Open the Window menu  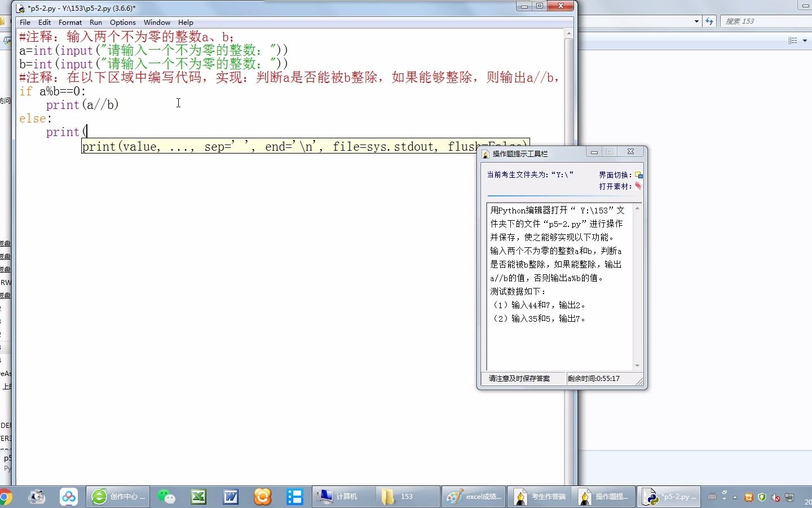pos(157,23)
